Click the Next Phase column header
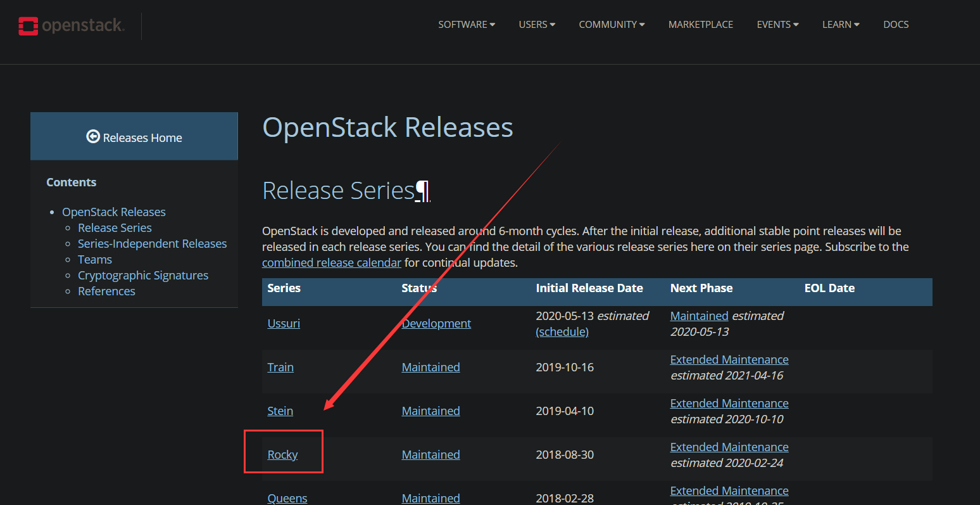The height and width of the screenshot is (505, 980). point(701,288)
